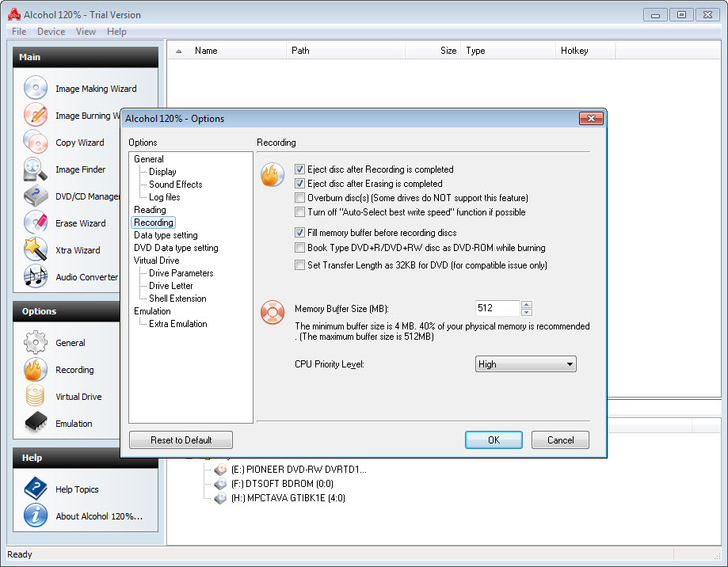Select General in the options tree
This screenshot has height=567, width=728.
149,159
